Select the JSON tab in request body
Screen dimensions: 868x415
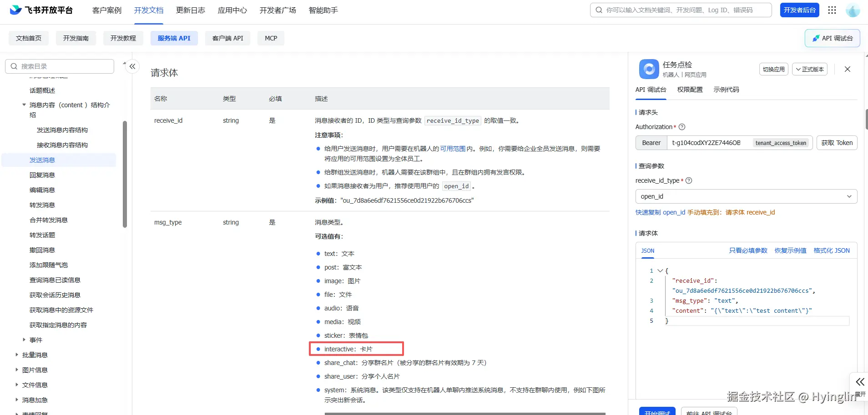pos(648,251)
